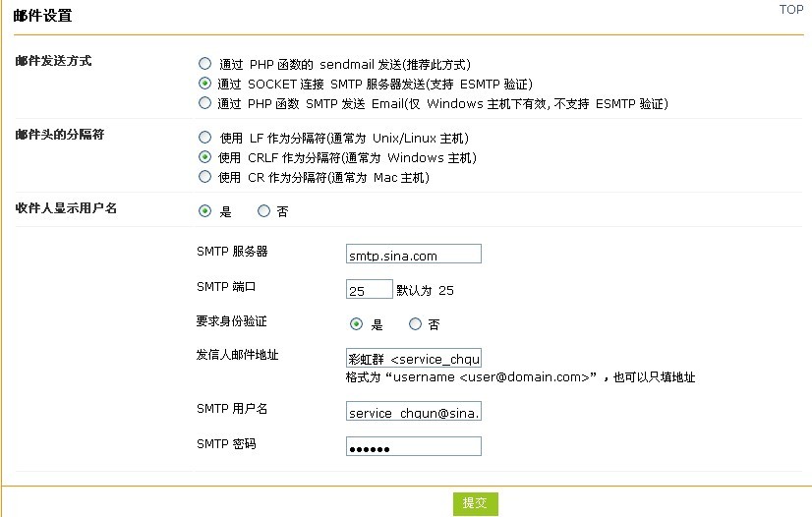The image size is (812, 517).
Task: Select CRLF separator for Windows hosts
Action: pyautogui.click(x=205, y=157)
